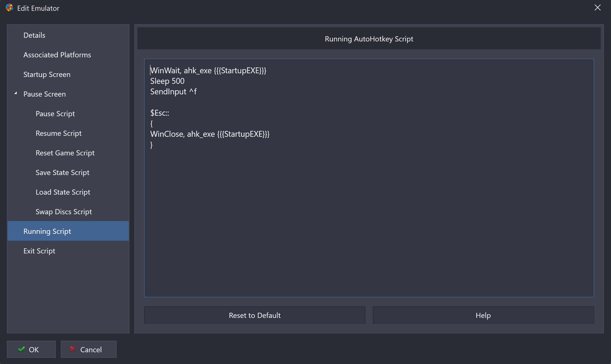The width and height of the screenshot is (611, 364).
Task: Click the 'SendInput ^f' line
Action: [x=173, y=91]
